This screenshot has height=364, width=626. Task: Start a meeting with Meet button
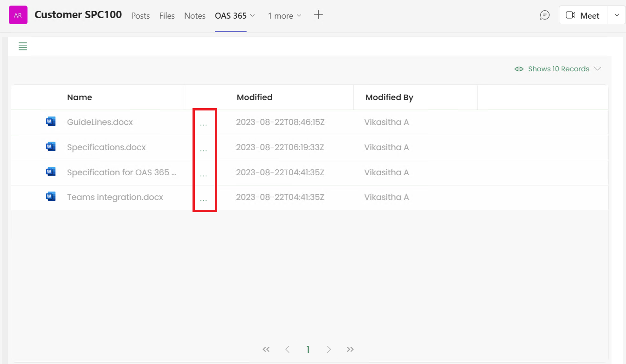click(x=583, y=15)
